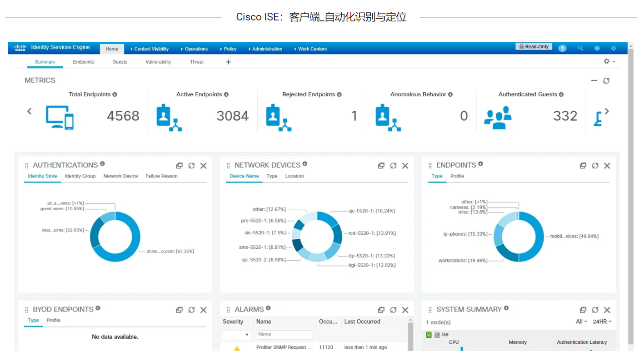Show next metrics with right arrow
Viewport: 644px width, 351px height.
[x=606, y=111]
